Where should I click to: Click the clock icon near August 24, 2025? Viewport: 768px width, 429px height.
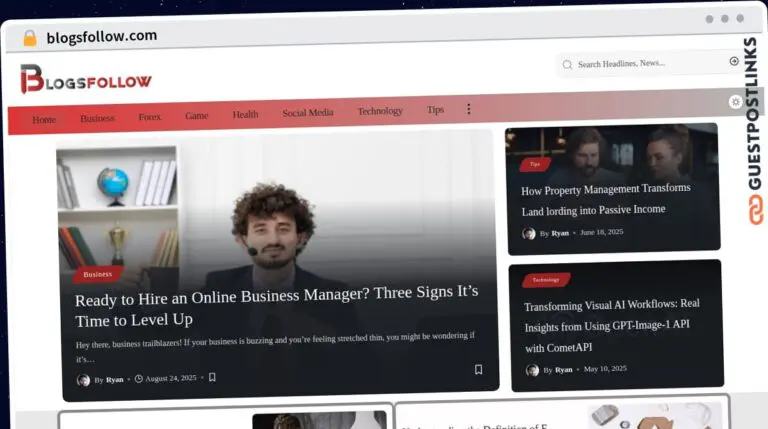(x=139, y=379)
